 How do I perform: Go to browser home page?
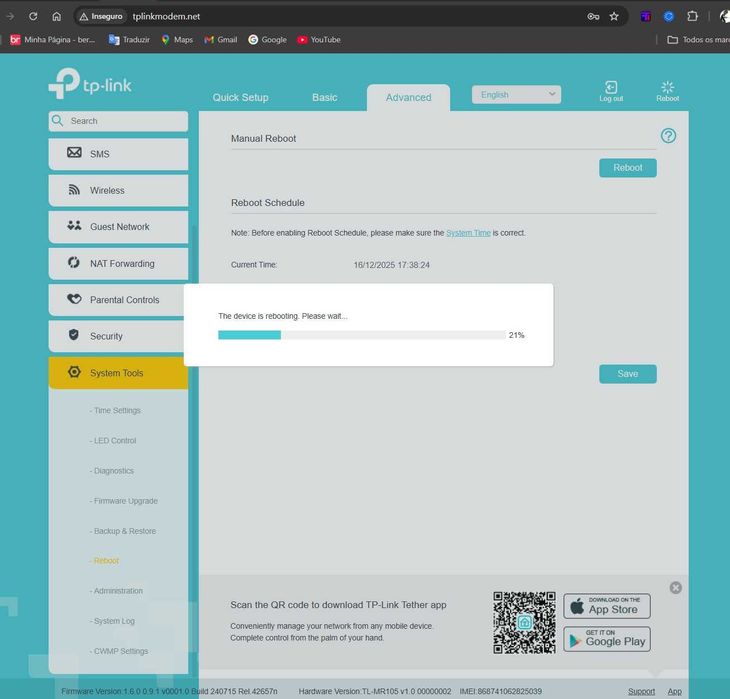(x=56, y=16)
